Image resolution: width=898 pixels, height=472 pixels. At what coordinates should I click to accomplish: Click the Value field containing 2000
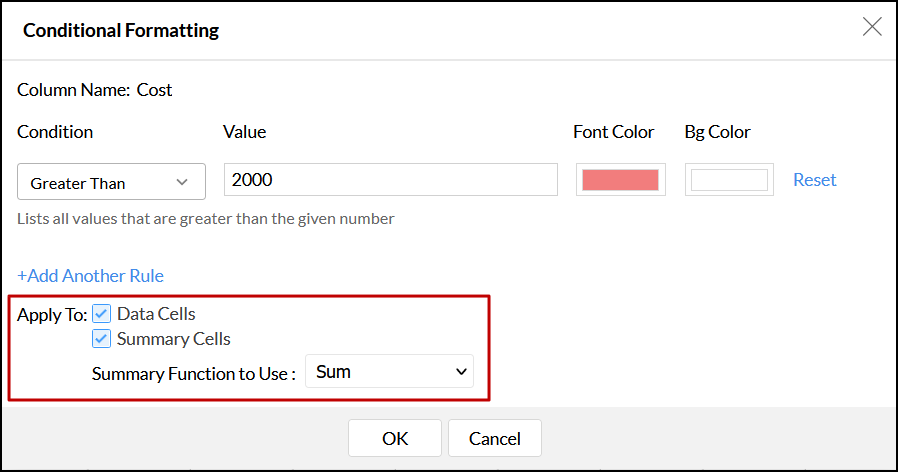(x=390, y=180)
